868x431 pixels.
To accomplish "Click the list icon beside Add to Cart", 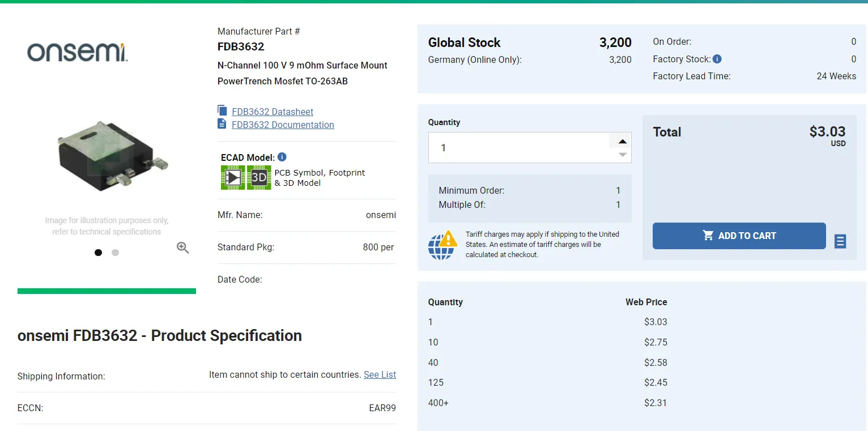I will [x=840, y=241].
